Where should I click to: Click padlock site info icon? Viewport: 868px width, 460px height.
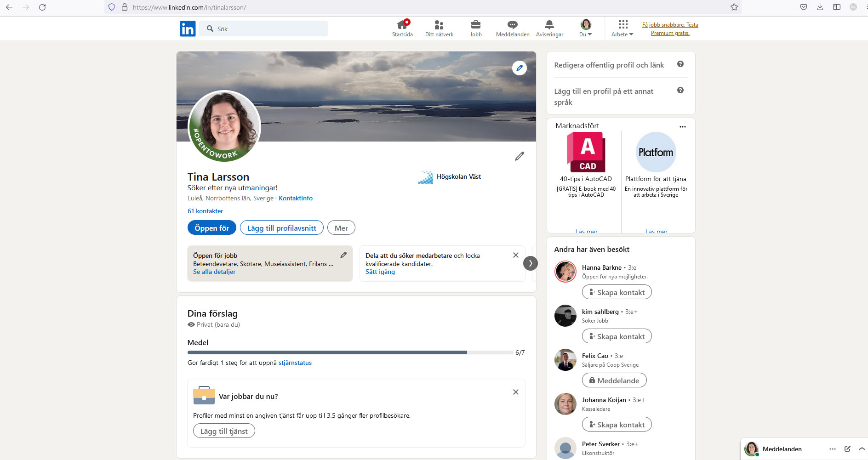coord(124,7)
